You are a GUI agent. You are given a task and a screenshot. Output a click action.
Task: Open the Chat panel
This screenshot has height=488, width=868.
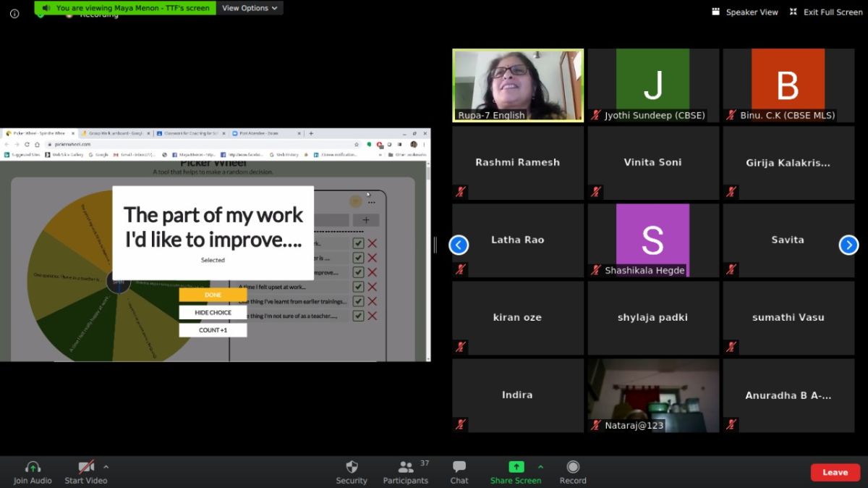[x=459, y=468]
